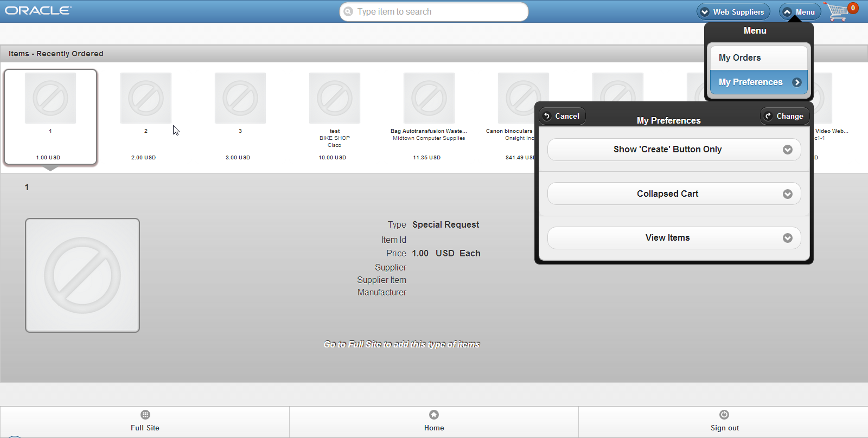
Task: Click the cart item count badge
Action: (853, 8)
